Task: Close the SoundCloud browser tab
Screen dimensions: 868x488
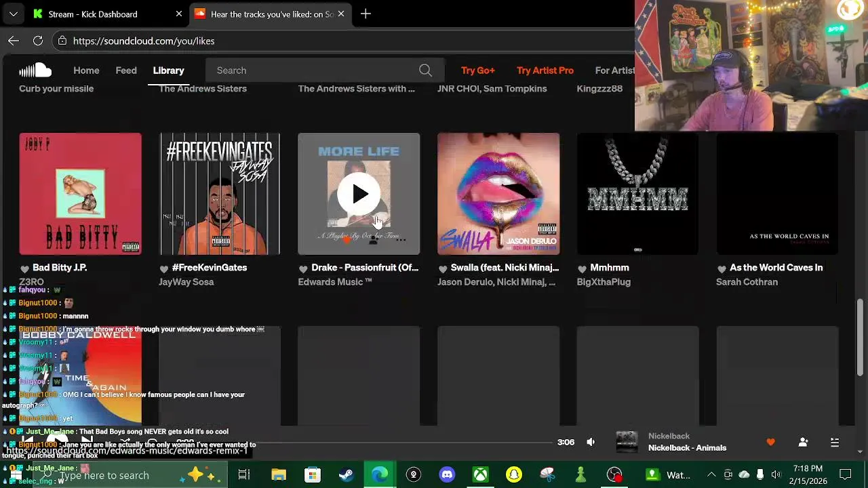Action: click(341, 14)
